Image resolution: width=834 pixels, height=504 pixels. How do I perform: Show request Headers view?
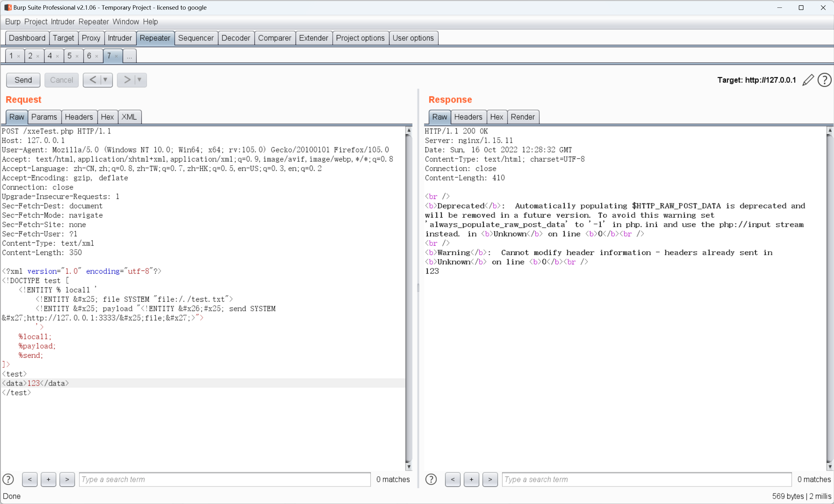point(79,117)
